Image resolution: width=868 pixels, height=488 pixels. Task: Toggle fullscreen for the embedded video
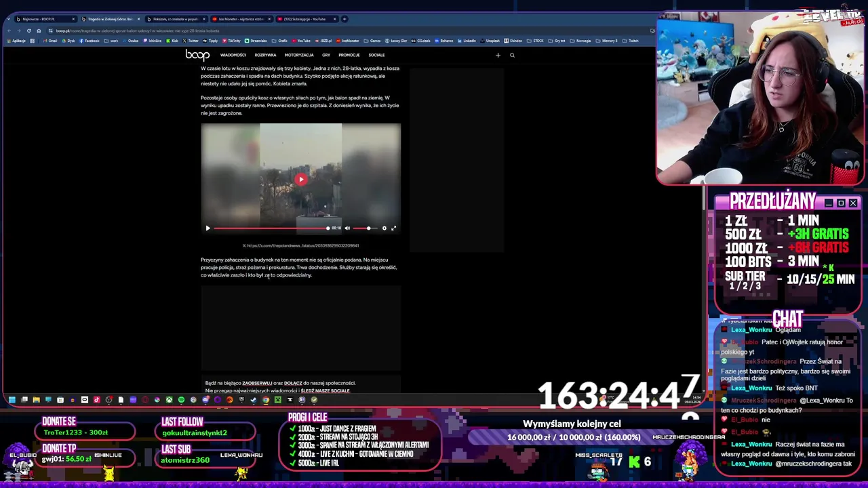tap(393, 228)
